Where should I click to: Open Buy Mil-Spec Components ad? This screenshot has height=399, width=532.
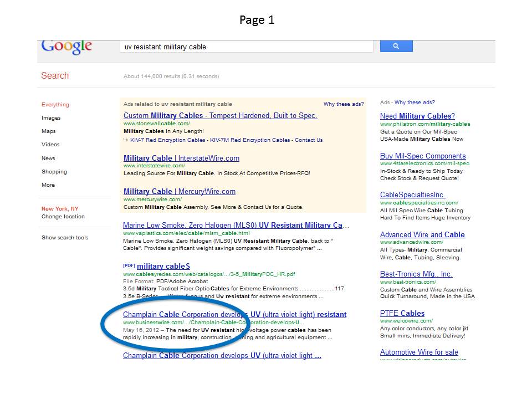coord(423,156)
